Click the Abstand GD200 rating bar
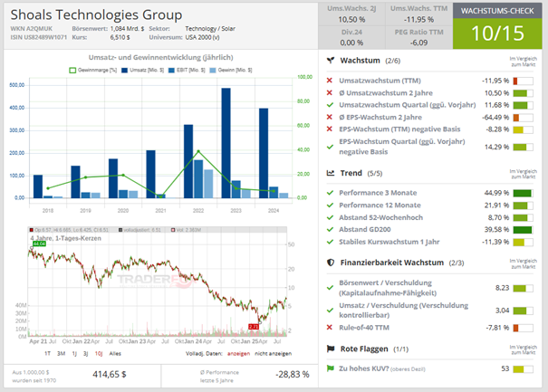Viewport: 548px width, 392px height. tap(524, 230)
